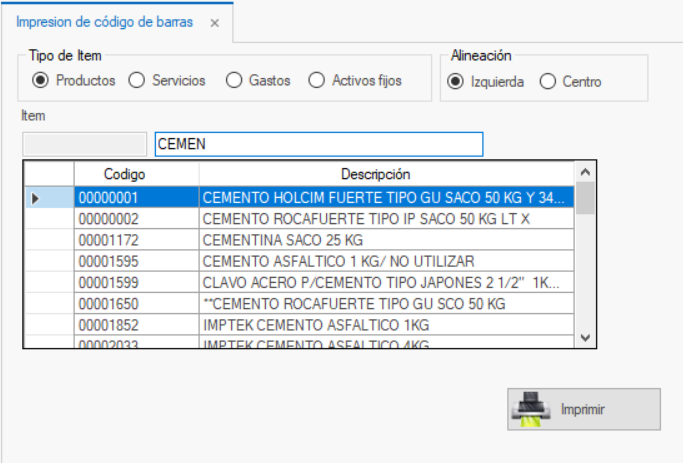Select row with code 00001599

[x=136, y=282]
